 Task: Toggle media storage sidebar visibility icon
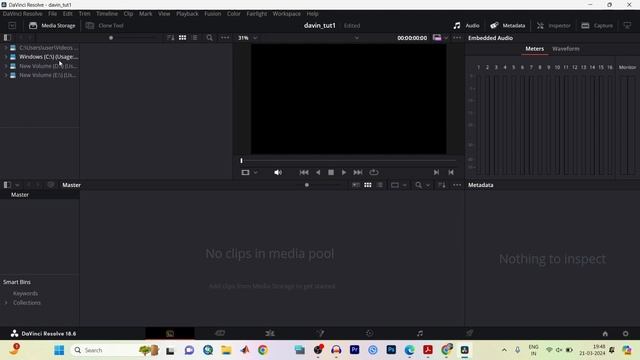point(7,38)
